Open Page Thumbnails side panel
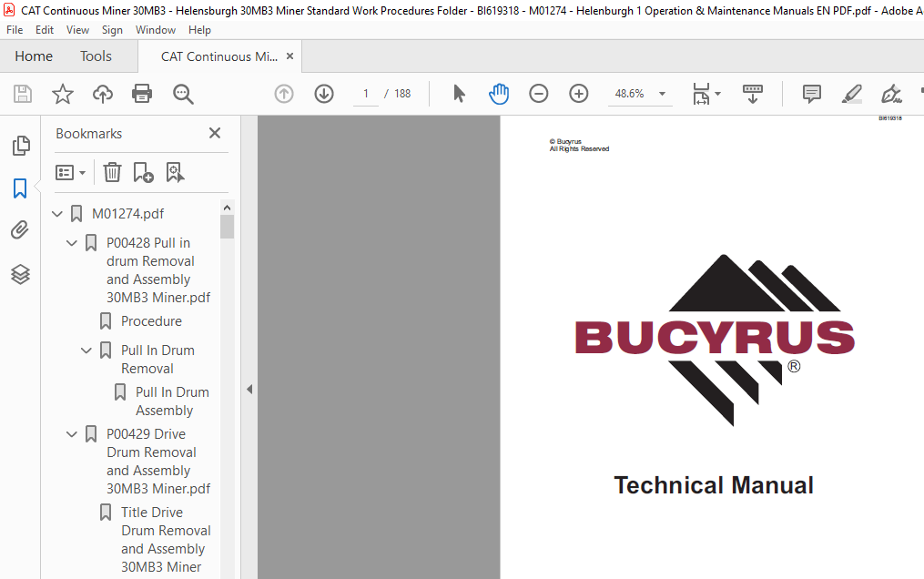This screenshot has width=924, height=579. tap(21, 146)
